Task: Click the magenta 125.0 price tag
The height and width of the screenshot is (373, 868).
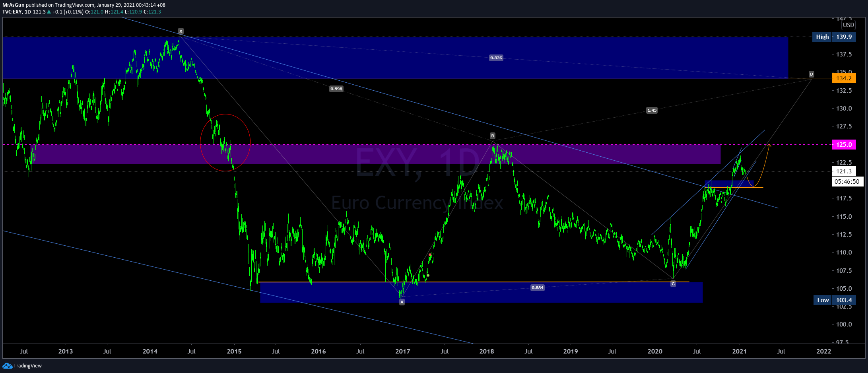Action: tap(844, 144)
